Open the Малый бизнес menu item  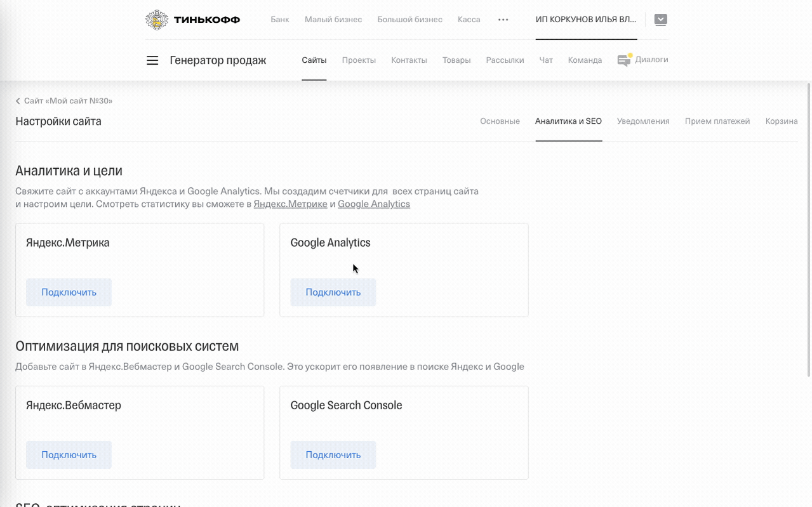333,20
